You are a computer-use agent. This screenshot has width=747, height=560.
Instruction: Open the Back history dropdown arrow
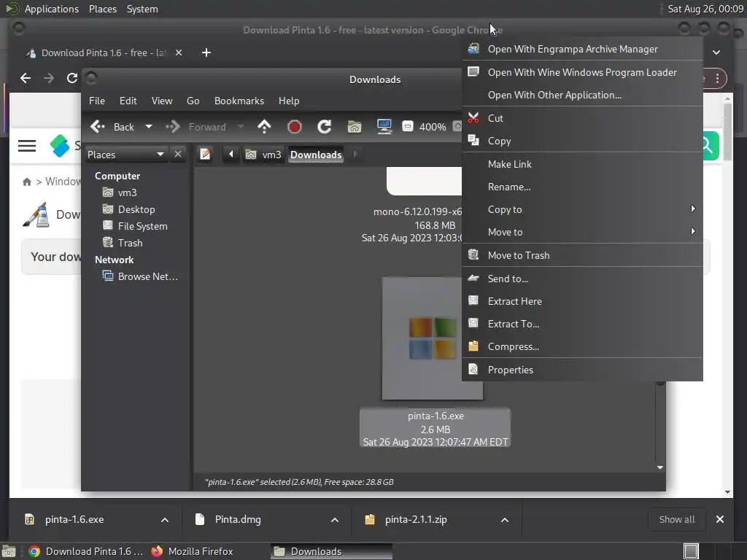coord(149,127)
